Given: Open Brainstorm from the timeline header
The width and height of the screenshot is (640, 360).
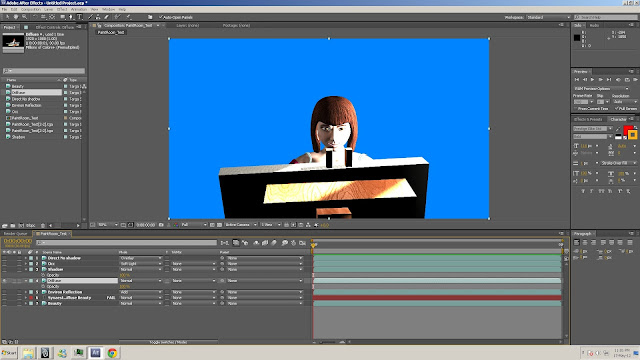Looking at the screenshot, I should (x=284, y=243).
